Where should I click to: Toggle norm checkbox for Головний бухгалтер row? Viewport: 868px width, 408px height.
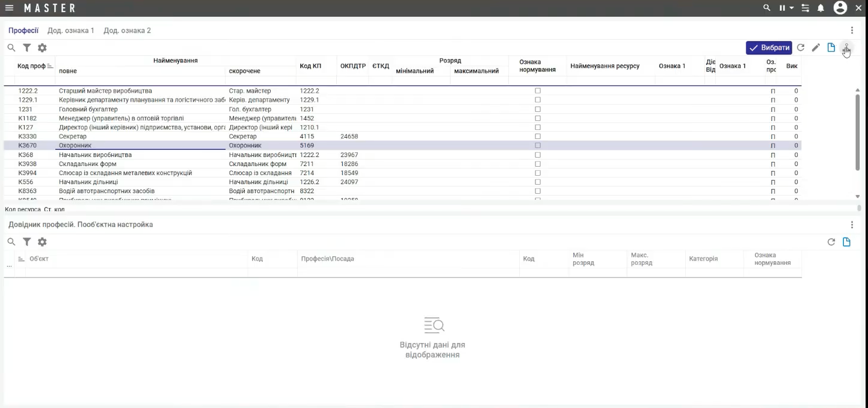click(538, 110)
